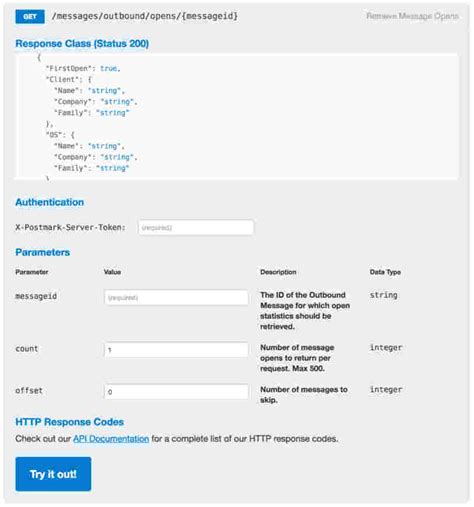
Task: Click the "Client" object line in the JSON
Action: (x=69, y=79)
